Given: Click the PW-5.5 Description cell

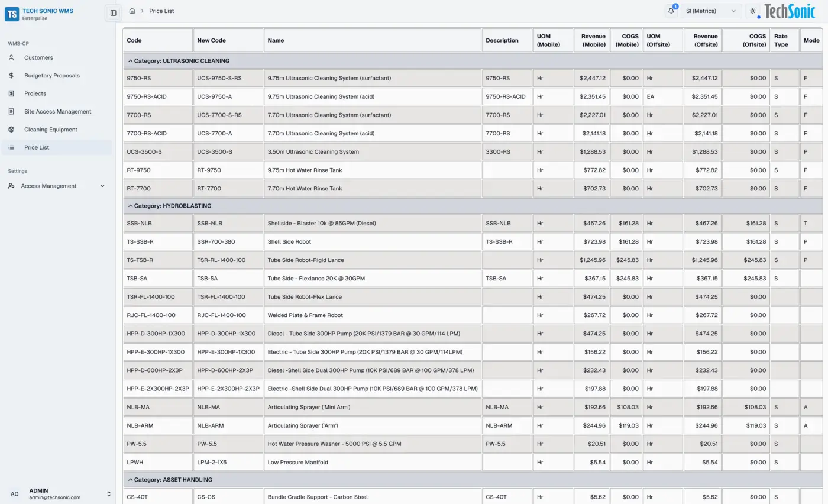Looking at the screenshot, I should point(507,444).
